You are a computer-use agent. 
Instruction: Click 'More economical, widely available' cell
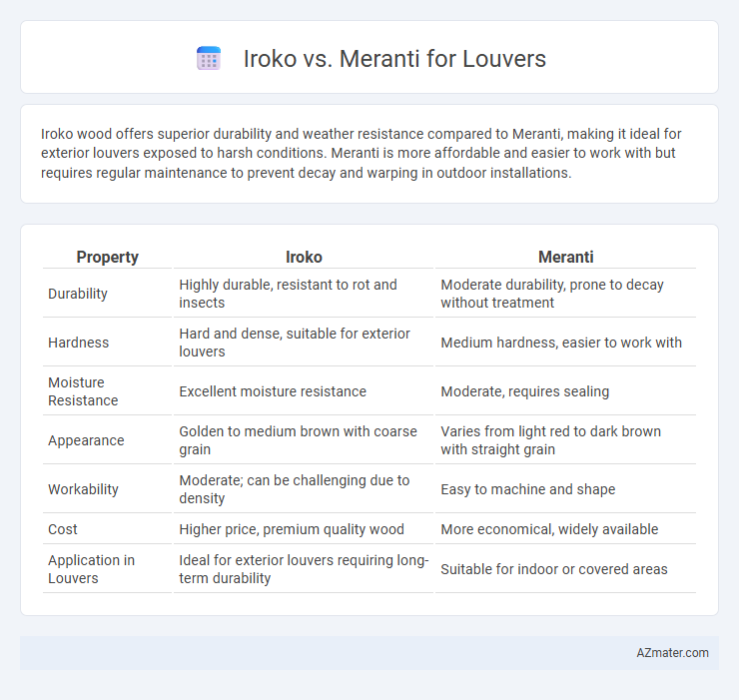point(549,529)
